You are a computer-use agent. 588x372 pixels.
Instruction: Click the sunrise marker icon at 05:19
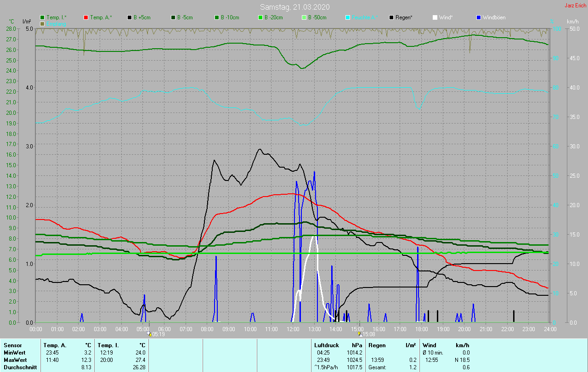149,334
